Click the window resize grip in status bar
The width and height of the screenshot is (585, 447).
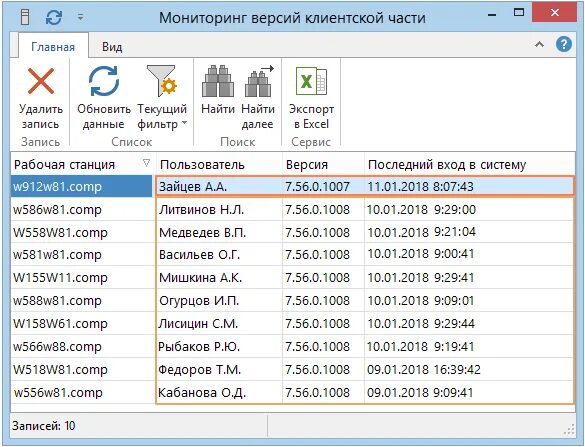coord(569,430)
